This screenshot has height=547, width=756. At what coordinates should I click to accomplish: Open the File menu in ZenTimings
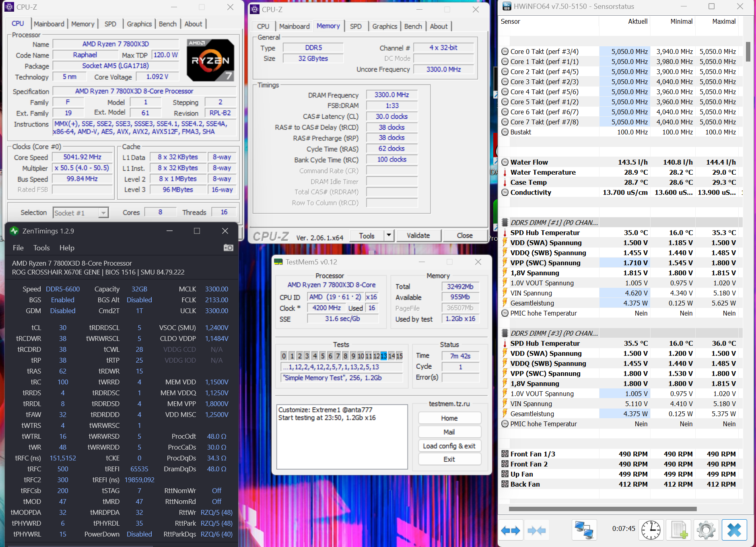pyautogui.click(x=18, y=248)
